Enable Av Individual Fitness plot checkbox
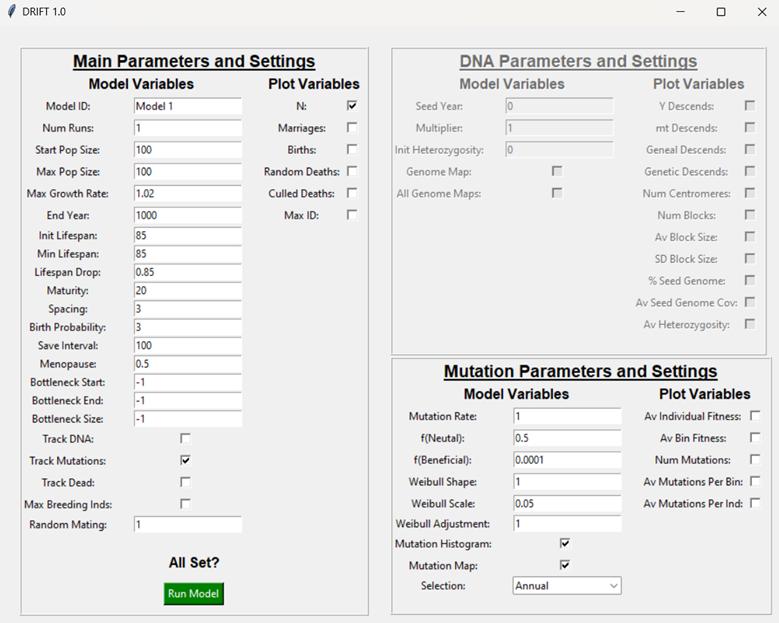Image resolution: width=779 pixels, height=623 pixels. point(755,415)
